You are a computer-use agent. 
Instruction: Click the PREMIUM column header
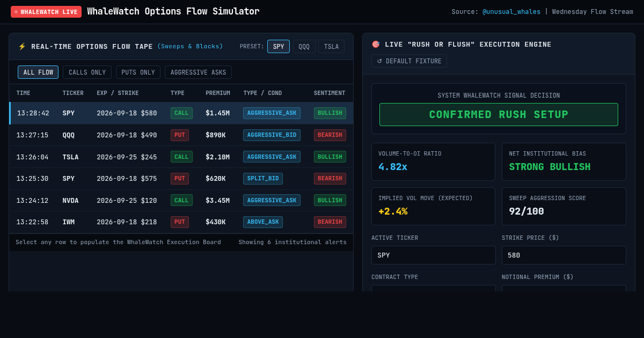[x=218, y=93]
